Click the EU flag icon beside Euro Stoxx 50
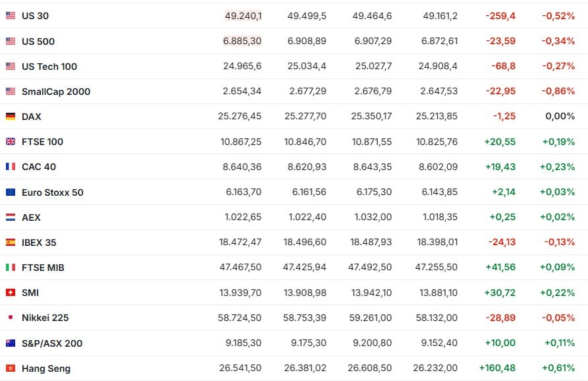The width and height of the screenshot is (588, 381). (11, 192)
